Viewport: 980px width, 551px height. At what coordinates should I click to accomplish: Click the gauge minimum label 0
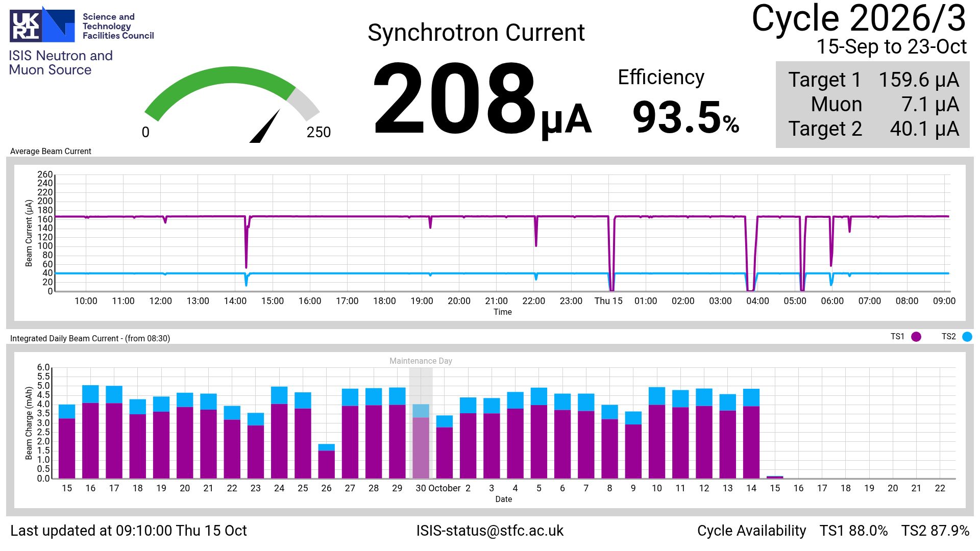point(145,132)
